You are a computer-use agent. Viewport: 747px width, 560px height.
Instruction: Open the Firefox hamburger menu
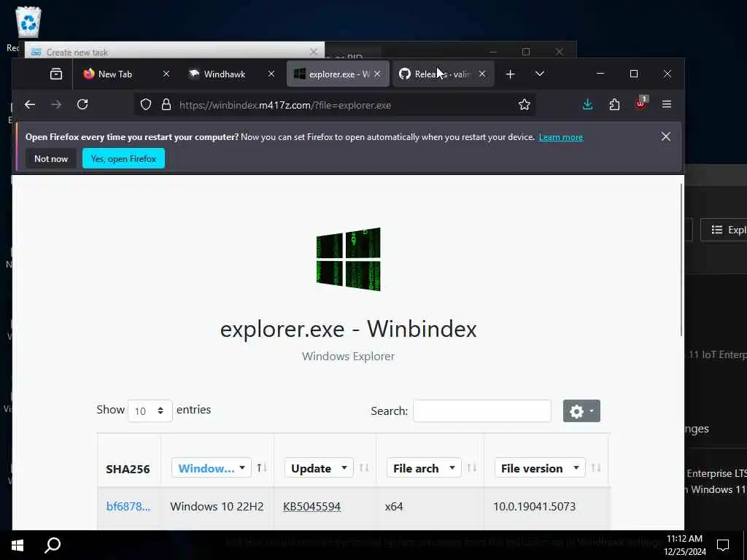tap(667, 104)
